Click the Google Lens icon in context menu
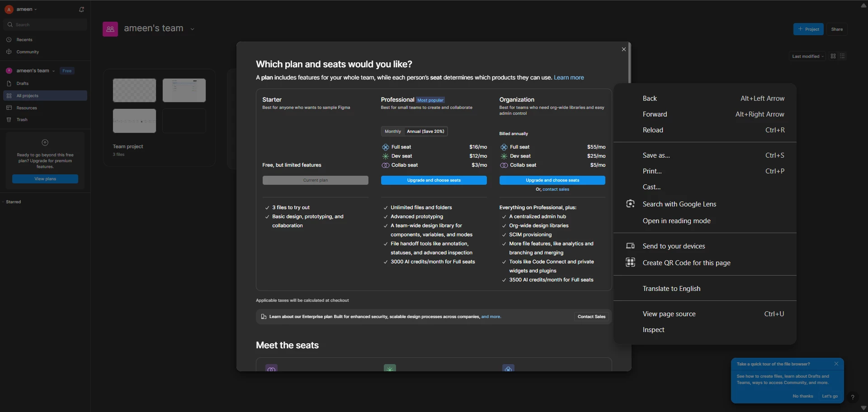 point(630,204)
